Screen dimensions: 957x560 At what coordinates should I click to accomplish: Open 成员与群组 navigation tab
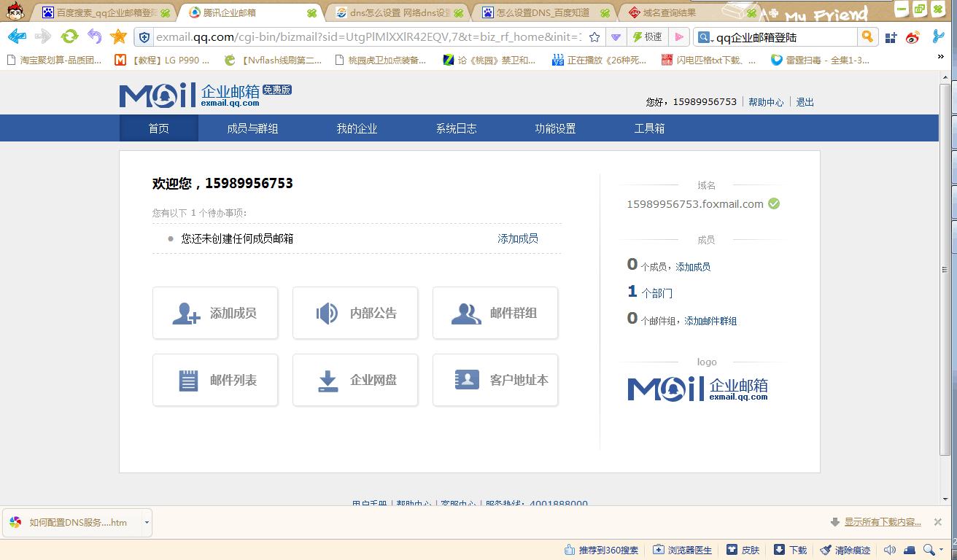click(252, 128)
